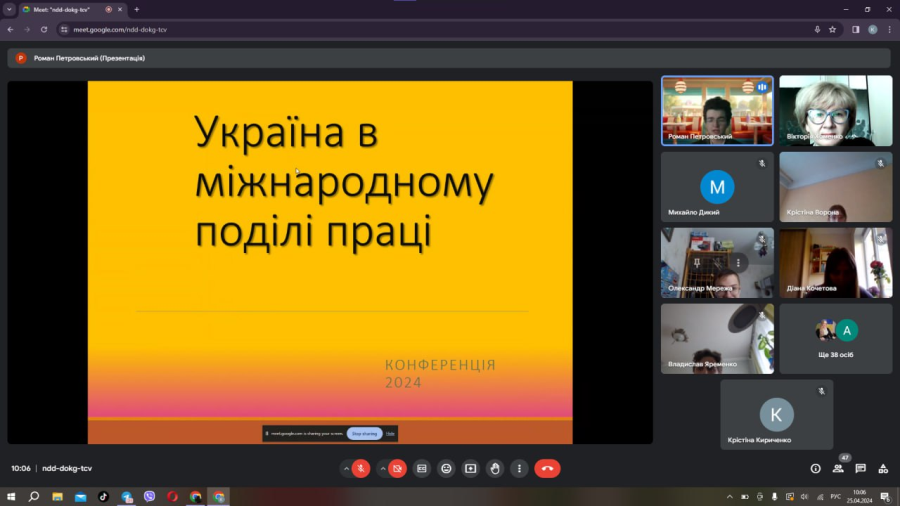
Task: Show the participants list
Action: click(x=838, y=468)
